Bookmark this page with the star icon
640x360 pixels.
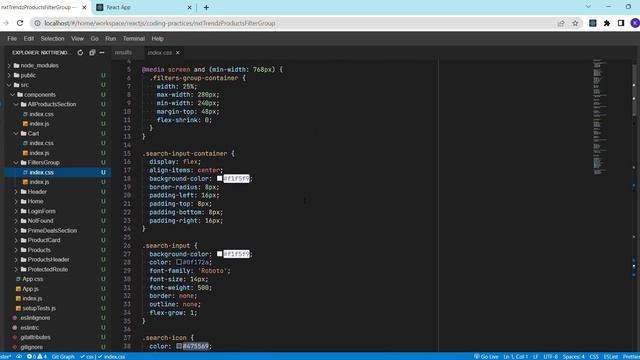pos(575,23)
